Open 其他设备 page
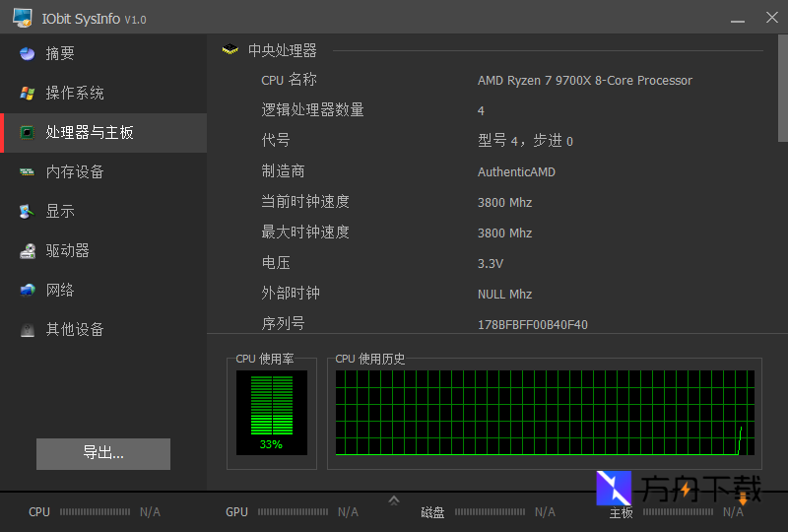Image resolution: width=788 pixels, height=532 pixels. tap(103, 330)
